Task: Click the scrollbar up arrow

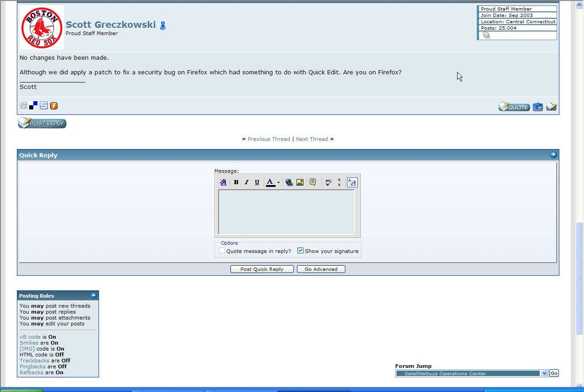Action: pyautogui.click(x=579, y=5)
